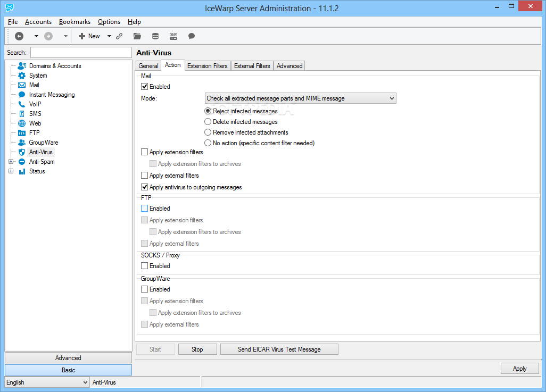Select the System gear icon
The image size is (546, 392).
click(22, 76)
